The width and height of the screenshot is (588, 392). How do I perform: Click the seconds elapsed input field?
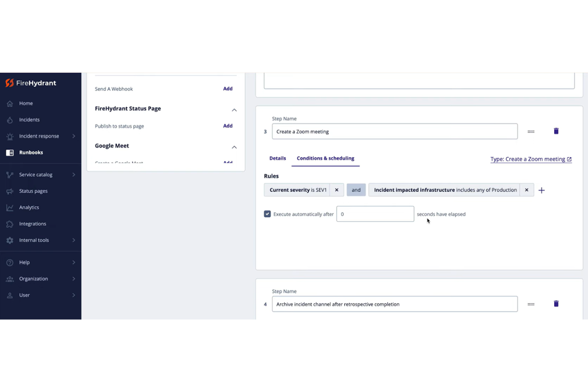pyautogui.click(x=375, y=214)
